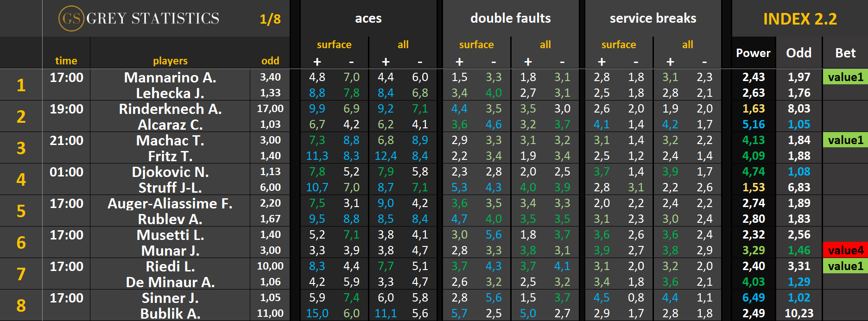Click the value1 bet tag for Mannarino

click(x=845, y=77)
